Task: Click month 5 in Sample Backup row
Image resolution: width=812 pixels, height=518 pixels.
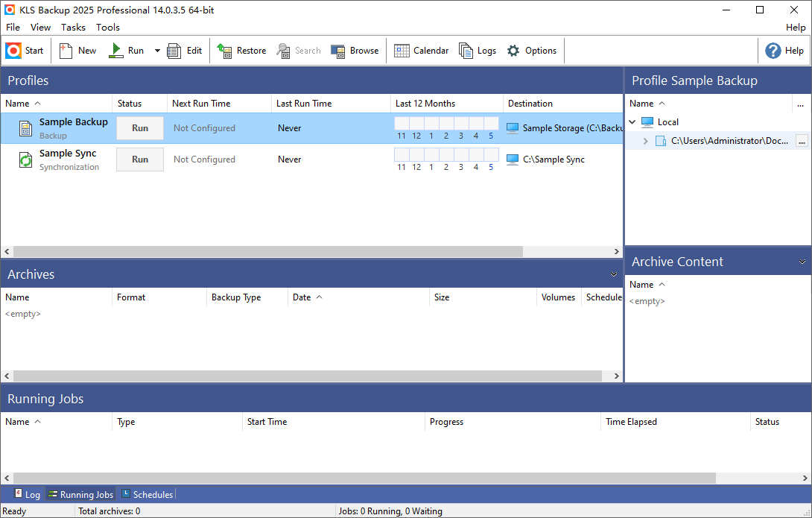Action: (x=491, y=136)
